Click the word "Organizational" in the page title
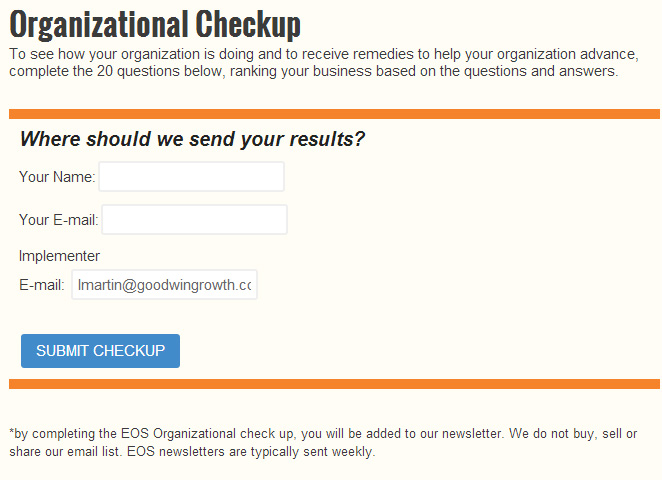 coord(99,24)
